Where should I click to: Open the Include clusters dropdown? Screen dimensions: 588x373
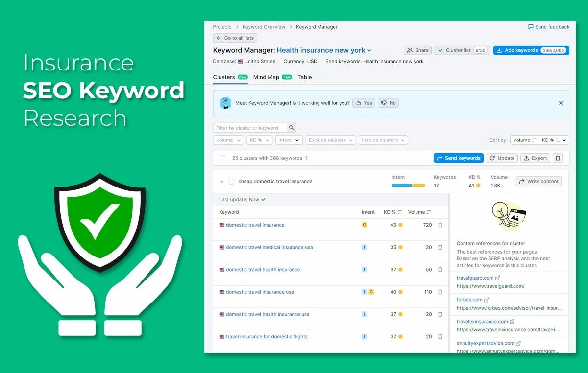pyautogui.click(x=383, y=140)
